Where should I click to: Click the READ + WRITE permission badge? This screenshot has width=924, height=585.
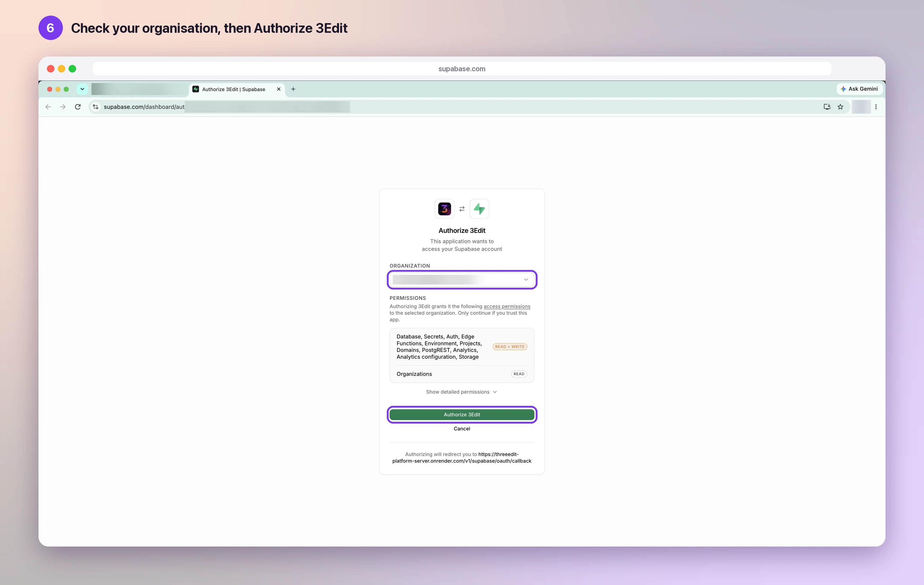[x=510, y=346]
